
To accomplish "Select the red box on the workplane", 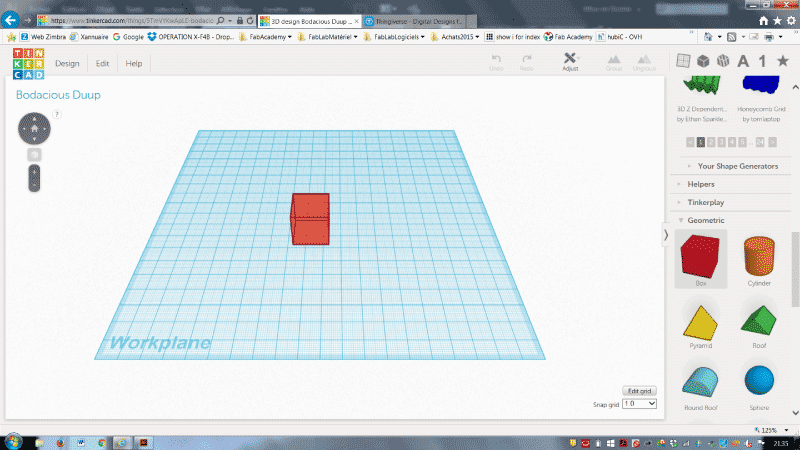I will pos(310,219).
